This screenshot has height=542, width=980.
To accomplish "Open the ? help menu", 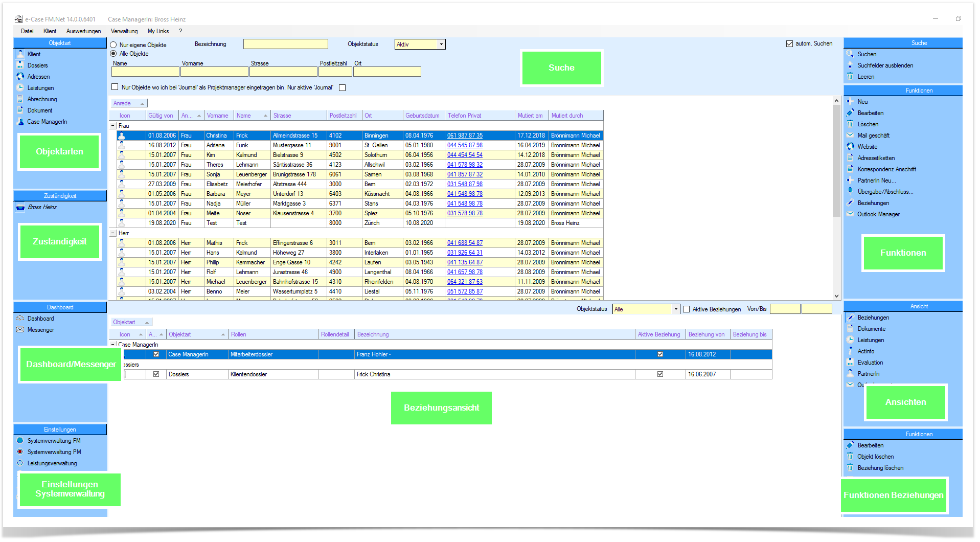I will [x=180, y=31].
